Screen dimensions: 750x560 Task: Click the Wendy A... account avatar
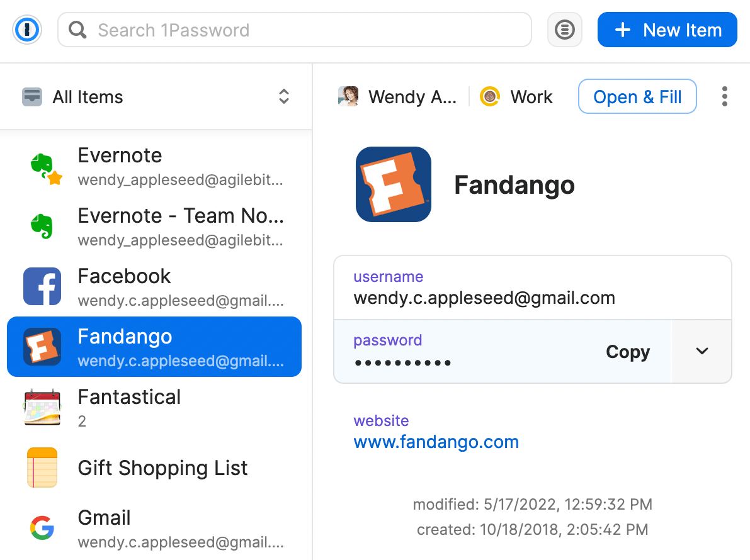[348, 96]
